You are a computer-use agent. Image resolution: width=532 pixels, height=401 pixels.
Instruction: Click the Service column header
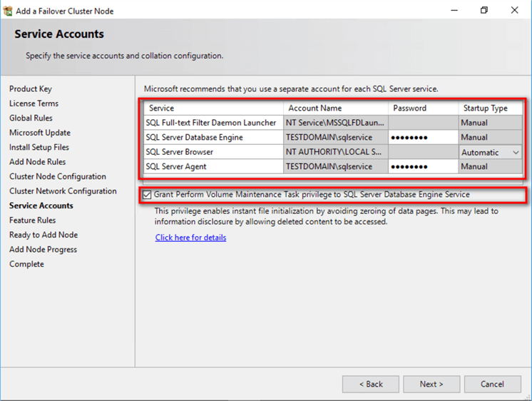[213, 108]
